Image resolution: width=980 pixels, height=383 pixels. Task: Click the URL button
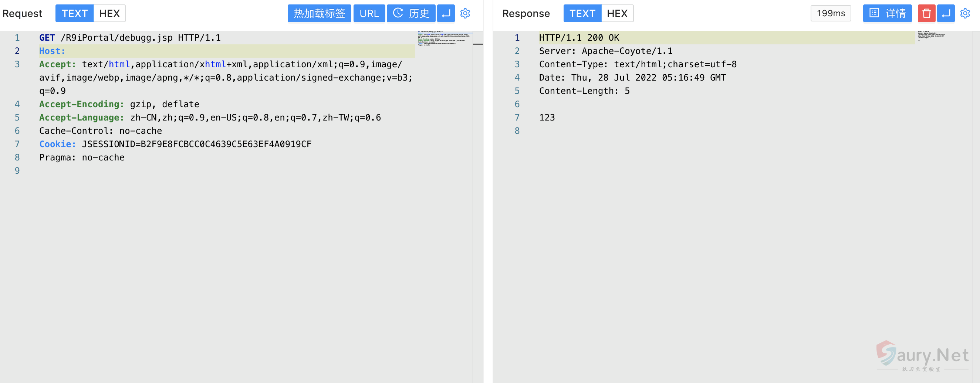[369, 14]
